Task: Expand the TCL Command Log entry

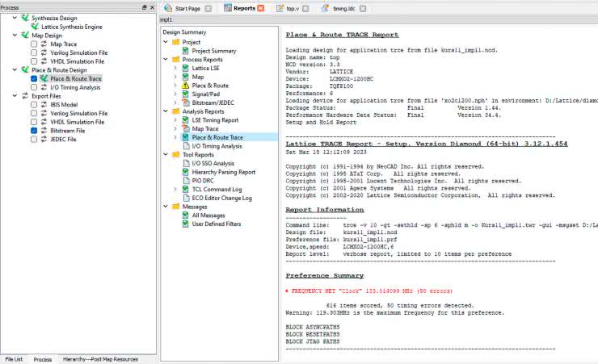Action: (x=175, y=189)
